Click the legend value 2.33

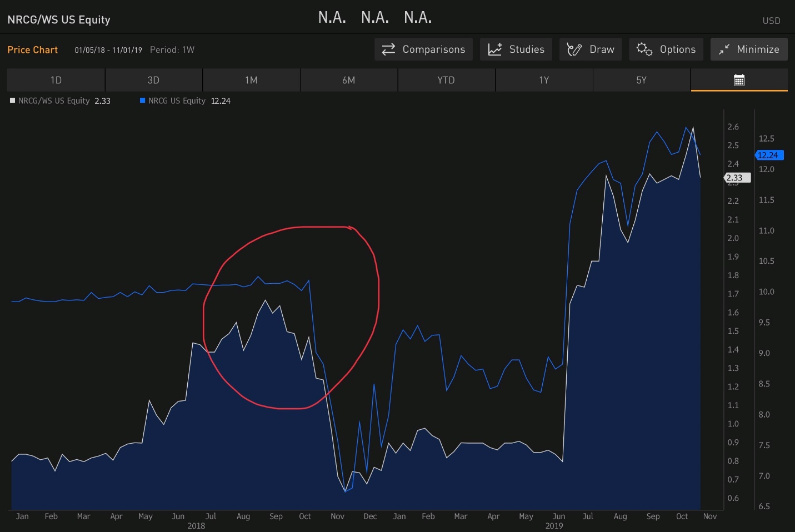coord(103,101)
